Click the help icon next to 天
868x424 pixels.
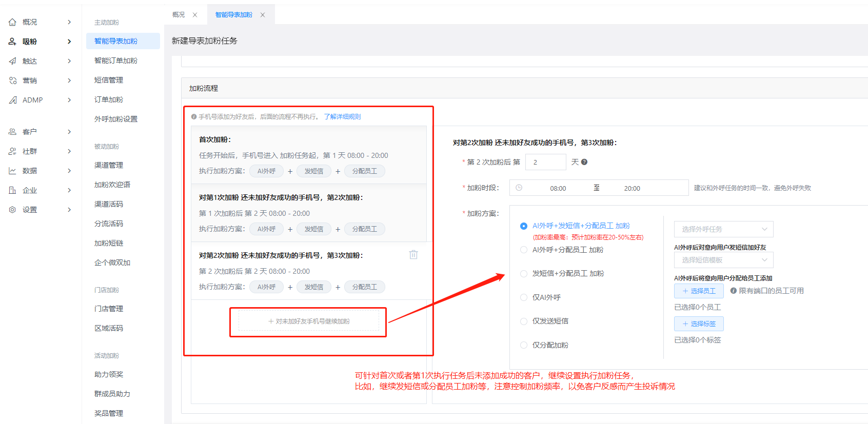tap(584, 162)
